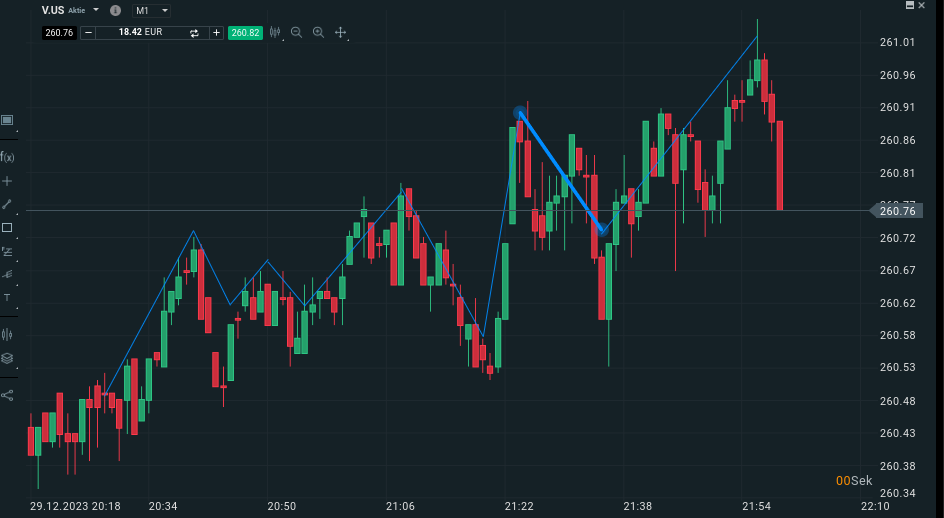Zoom out the chart

point(296,33)
